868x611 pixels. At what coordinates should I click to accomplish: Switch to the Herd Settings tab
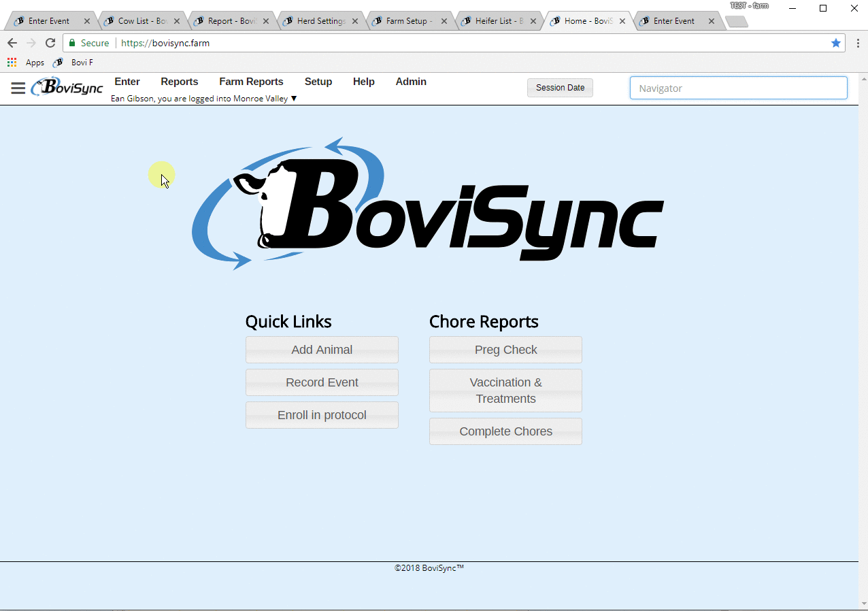(320, 21)
